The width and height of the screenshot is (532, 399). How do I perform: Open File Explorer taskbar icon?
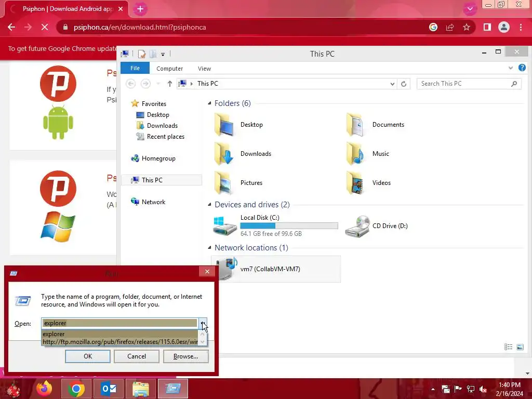[x=141, y=389]
